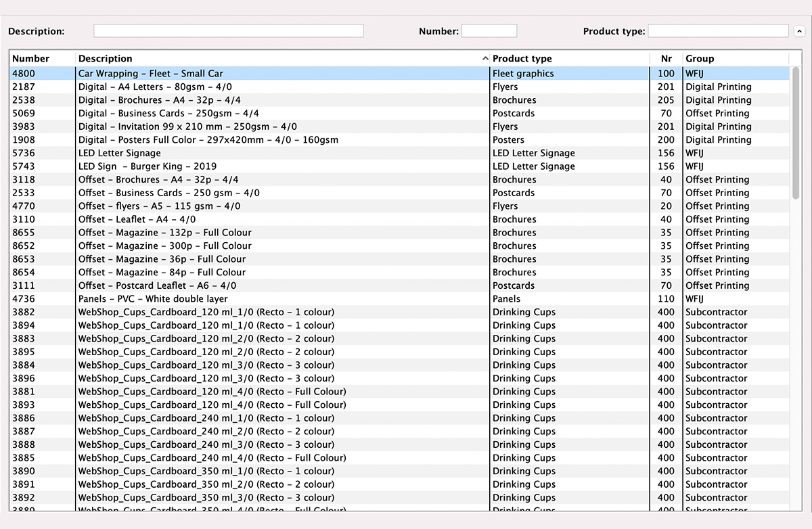Collapse the search filter panel with chevron button

coord(799,31)
